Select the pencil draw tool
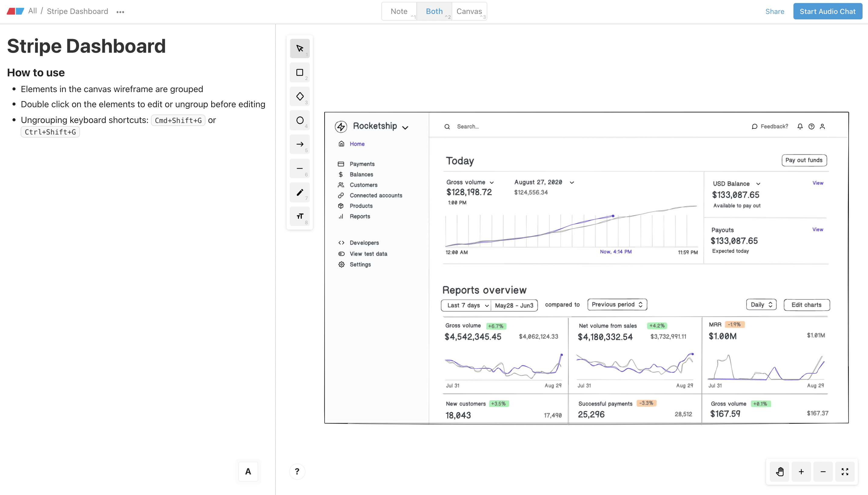This screenshot has height=495, width=868. click(300, 192)
